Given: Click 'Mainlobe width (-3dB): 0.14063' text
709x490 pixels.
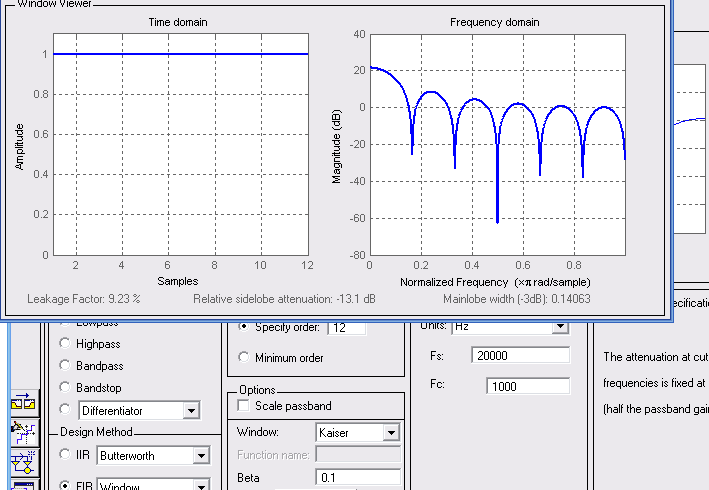Looking at the screenshot, I should (517, 299).
